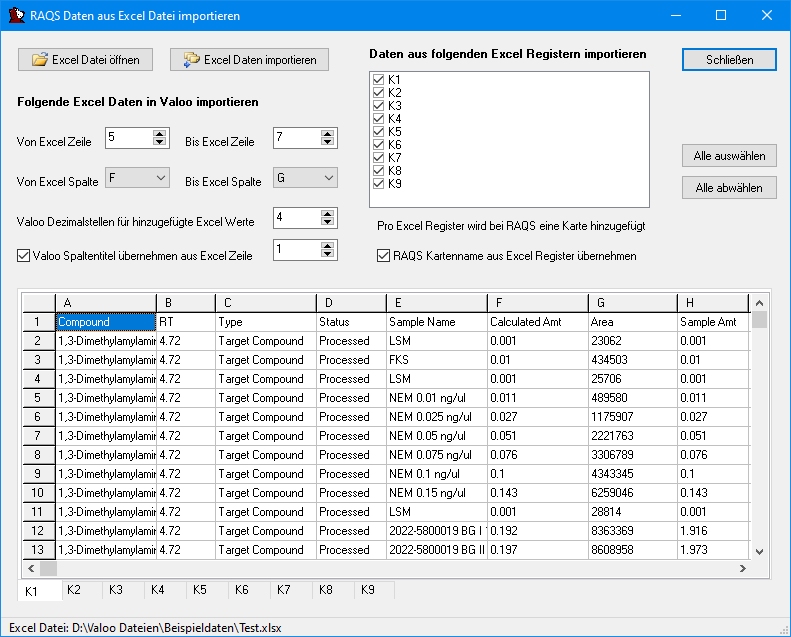This screenshot has width=791, height=637.
Task: Open the Von Excel Spalte dropdown
Action: pos(160,178)
